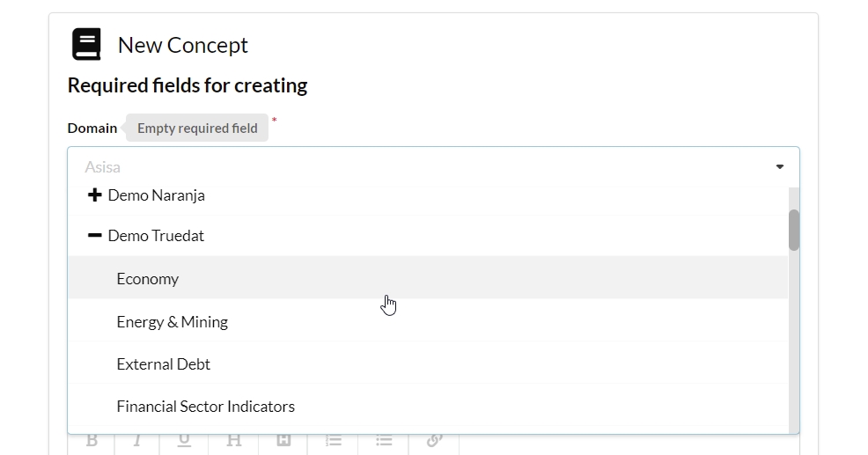This screenshot has height=455, width=868.
Task: Toggle Underline formatting
Action: click(x=184, y=441)
